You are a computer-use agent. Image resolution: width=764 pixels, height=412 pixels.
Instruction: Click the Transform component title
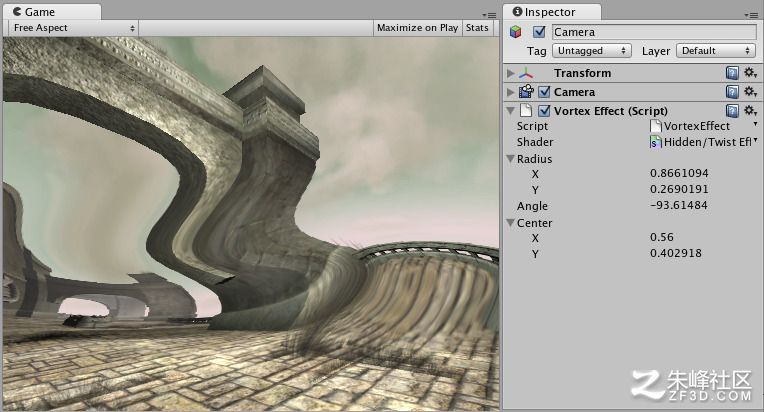[x=582, y=73]
